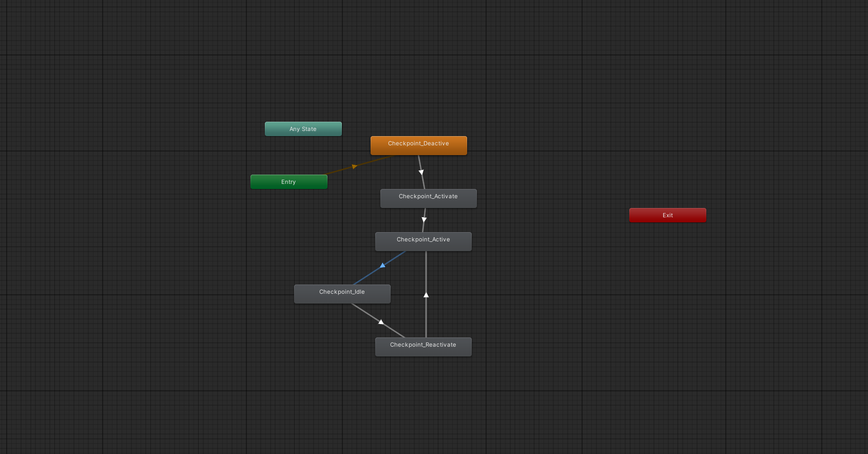Click vertical arrow from Checkpoint_Reactivate to Checkpoint_Active

(426, 295)
